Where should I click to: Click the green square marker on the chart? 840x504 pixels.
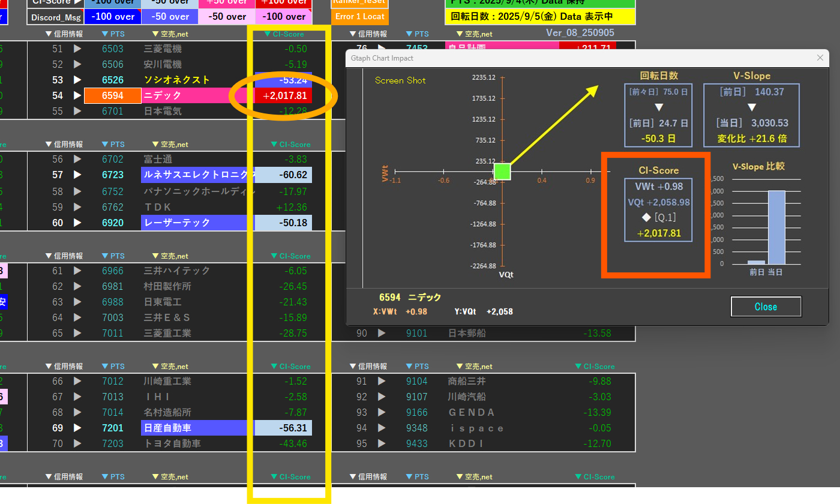point(502,172)
